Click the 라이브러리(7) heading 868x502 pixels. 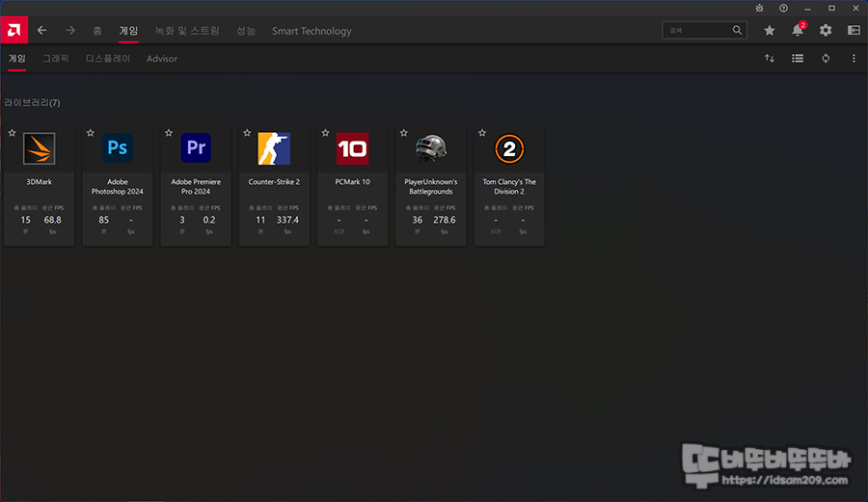click(x=32, y=103)
